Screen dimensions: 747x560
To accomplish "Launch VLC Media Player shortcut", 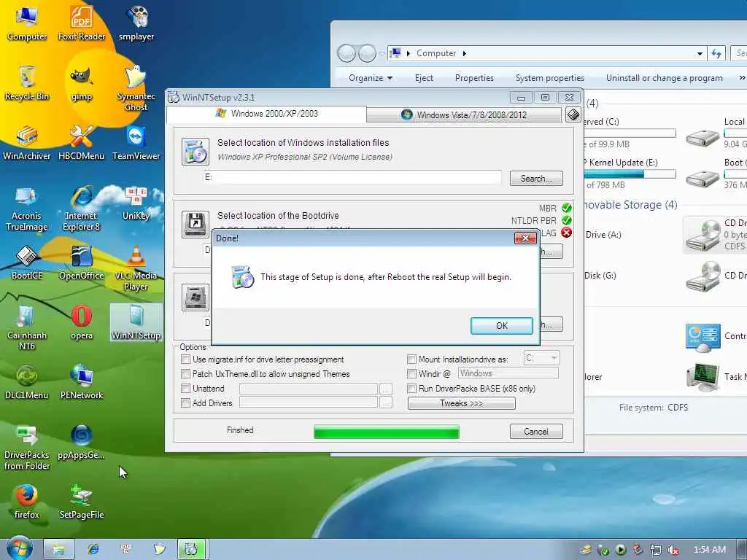I will point(136,268).
